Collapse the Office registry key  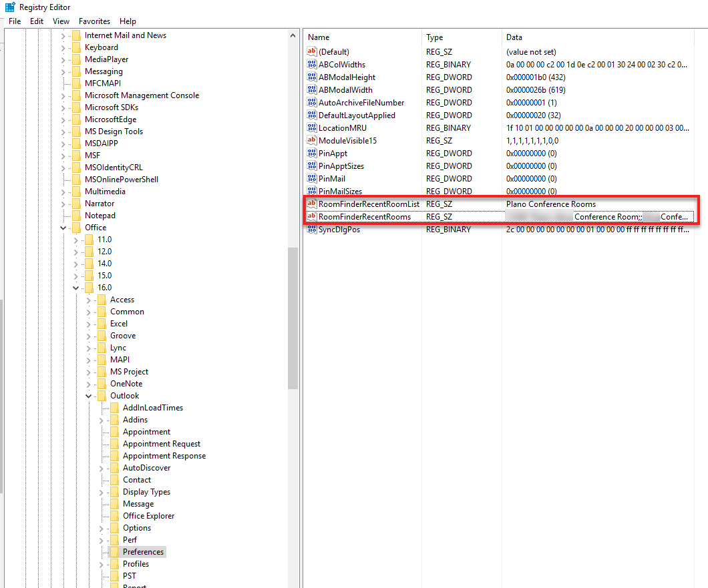(63, 228)
